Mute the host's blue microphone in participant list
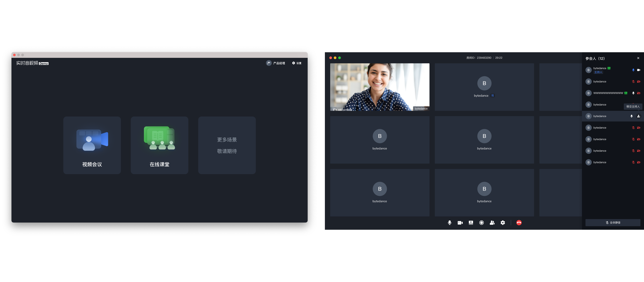Screen dimensions: 644x282 pos(633,70)
